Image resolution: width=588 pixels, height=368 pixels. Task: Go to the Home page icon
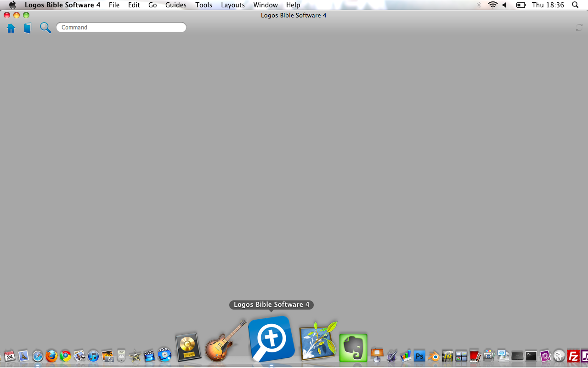[11, 28]
